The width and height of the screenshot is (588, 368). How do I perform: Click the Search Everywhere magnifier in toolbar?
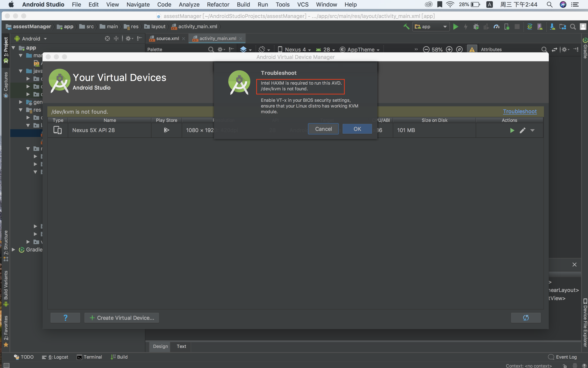point(573,27)
